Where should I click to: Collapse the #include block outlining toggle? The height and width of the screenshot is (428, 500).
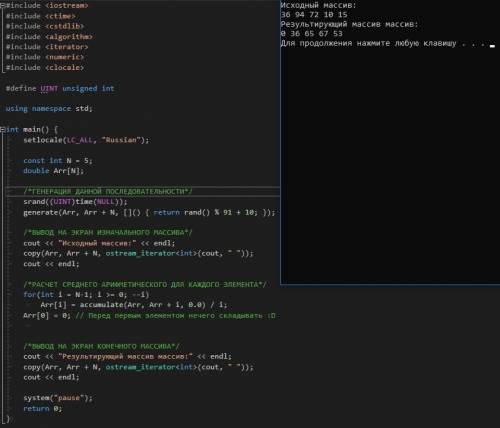coord(2,6)
